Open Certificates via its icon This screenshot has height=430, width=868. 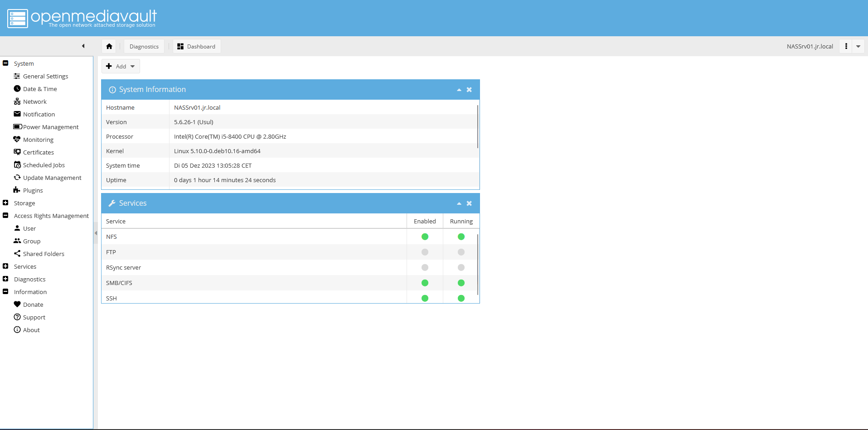pyautogui.click(x=17, y=152)
